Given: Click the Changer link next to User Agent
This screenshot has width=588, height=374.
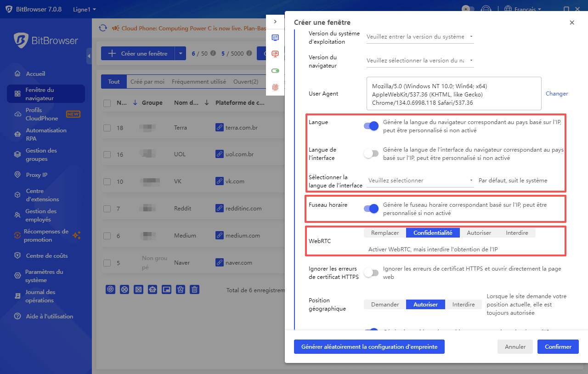Looking at the screenshot, I should (x=556, y=93).
